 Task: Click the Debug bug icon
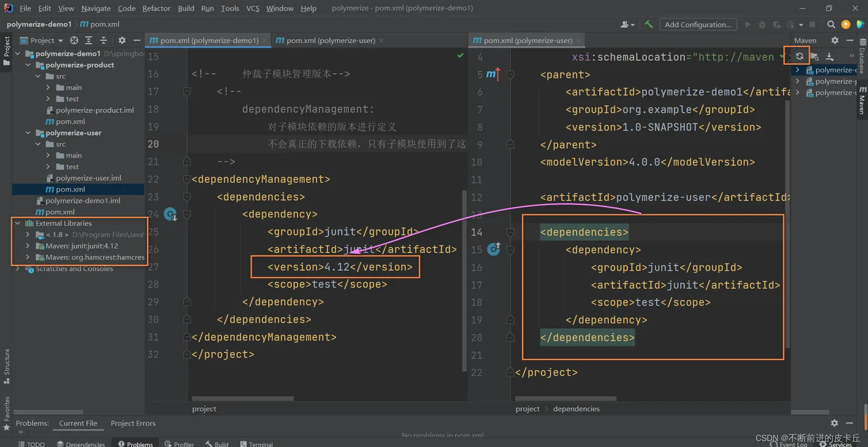click(762, 24)
